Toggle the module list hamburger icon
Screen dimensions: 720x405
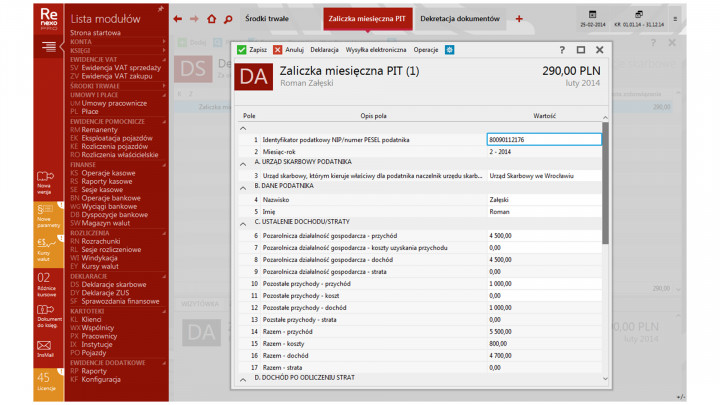point(48,47)
